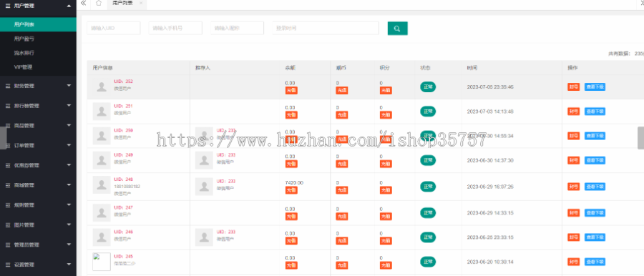Click 封号 for user UID 252
The height and width of the screenshot is (276, 644).
(574, 87)
